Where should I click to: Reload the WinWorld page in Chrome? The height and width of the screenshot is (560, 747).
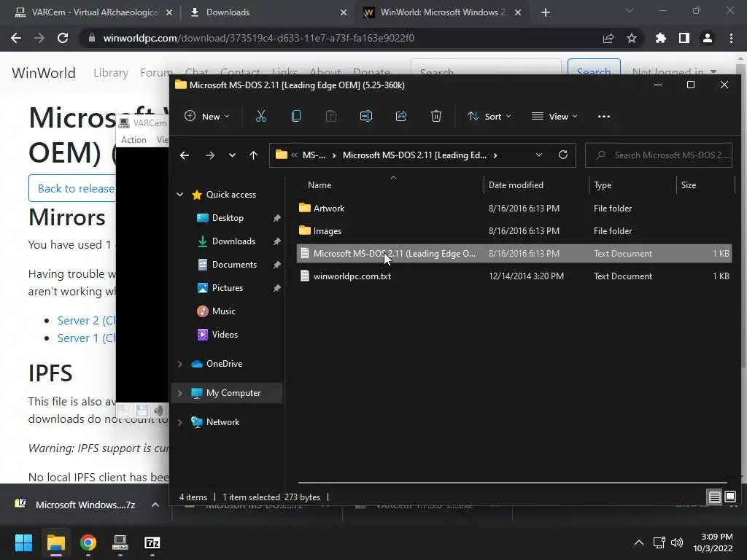pos(63,38)
